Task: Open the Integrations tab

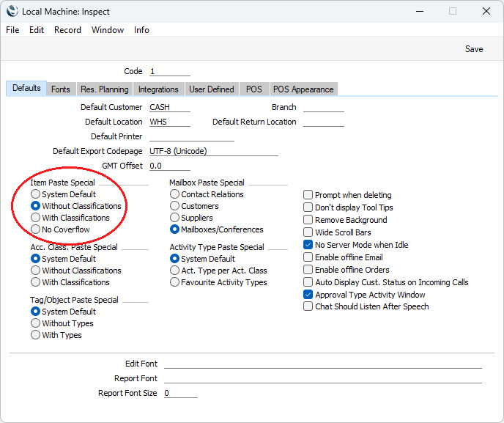Action: coord(158,89)
